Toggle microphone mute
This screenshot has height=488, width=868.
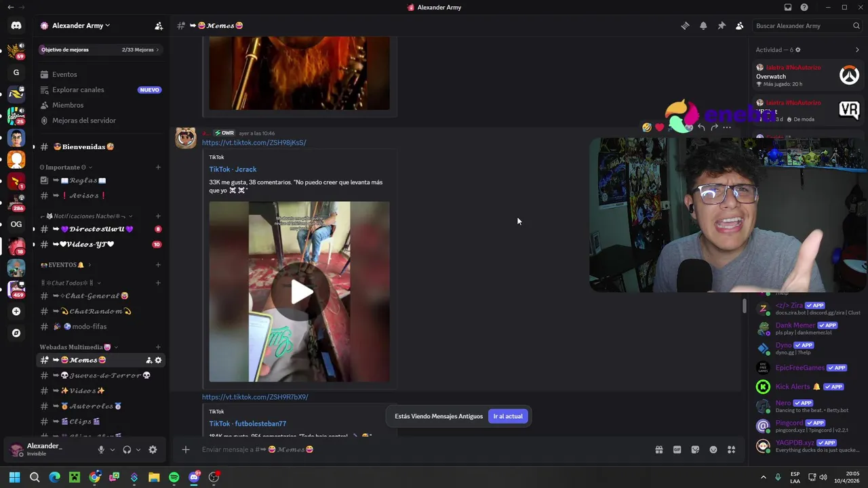(x=101, y=449)
